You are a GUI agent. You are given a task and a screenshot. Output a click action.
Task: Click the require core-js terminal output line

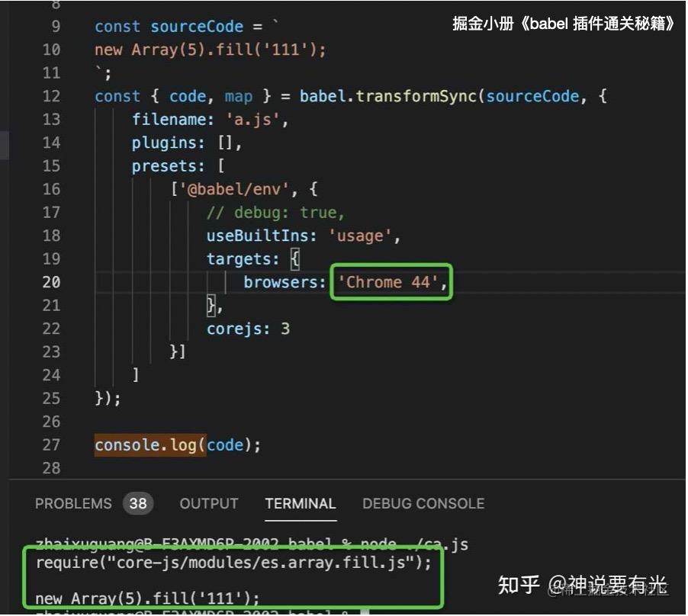pyautogui.click(x=233, y=562)
